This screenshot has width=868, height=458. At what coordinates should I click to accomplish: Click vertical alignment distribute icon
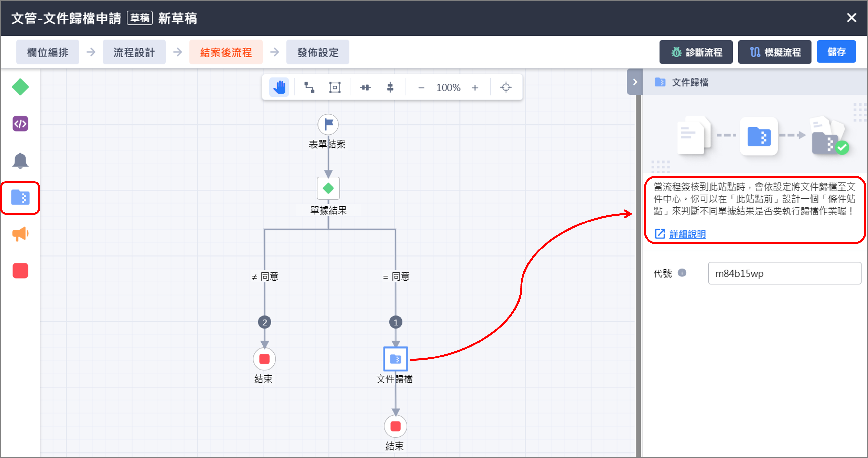pyautogui.click(x=390, y=87)
